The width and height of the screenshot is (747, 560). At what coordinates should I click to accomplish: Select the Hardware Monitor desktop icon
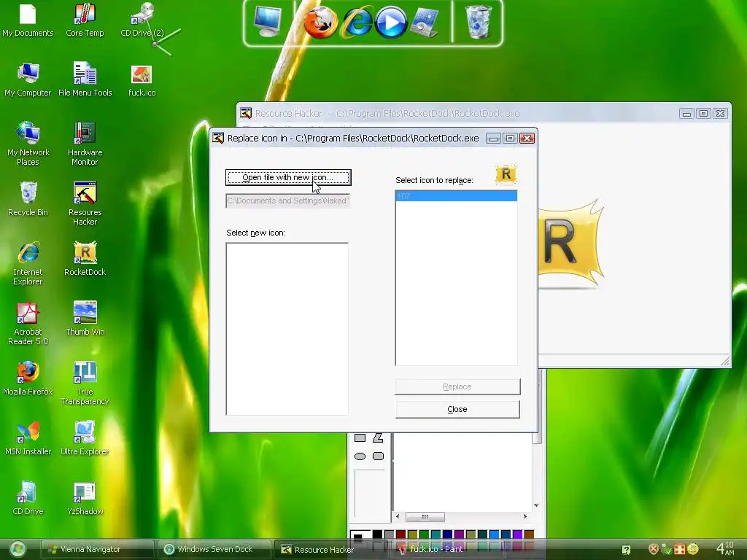coord(85,144)
